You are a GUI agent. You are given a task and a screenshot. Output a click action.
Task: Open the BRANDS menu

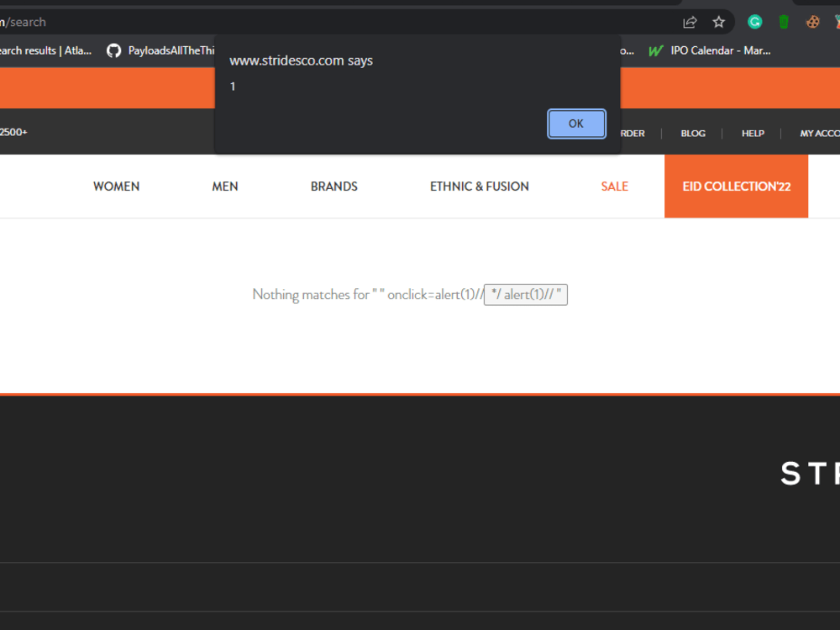[x=334, y=186]
